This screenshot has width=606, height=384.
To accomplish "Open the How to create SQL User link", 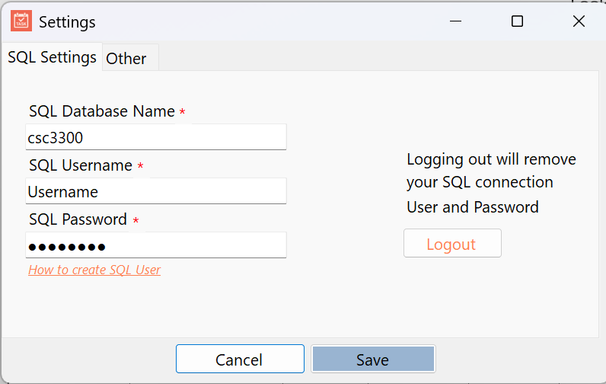I will pos(94,270).
